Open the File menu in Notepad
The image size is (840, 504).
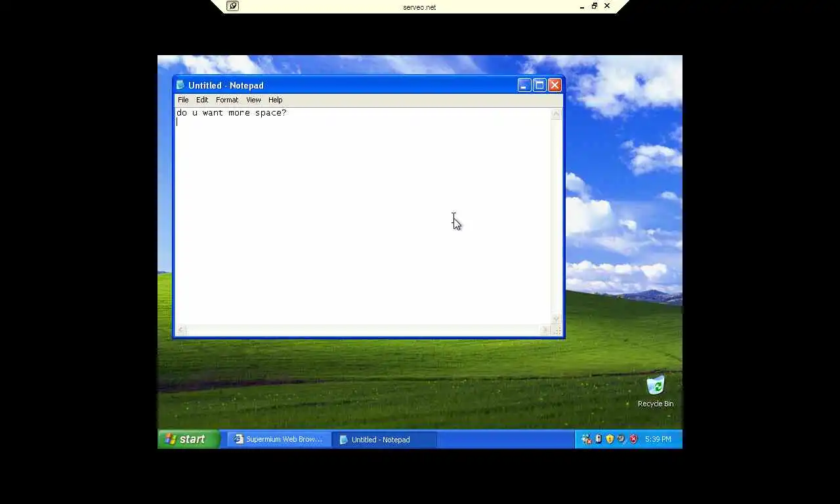tap(183, 100)
